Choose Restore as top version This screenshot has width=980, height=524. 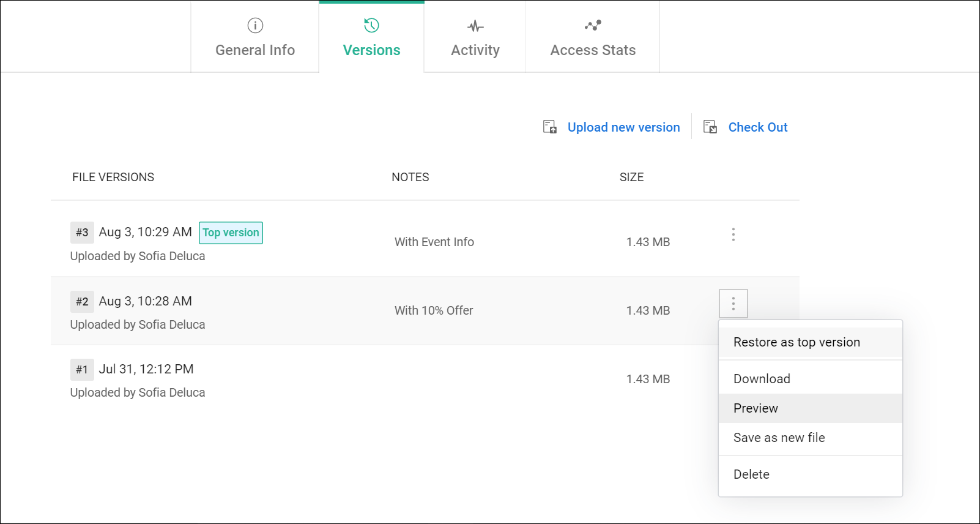tap(796, 342)
